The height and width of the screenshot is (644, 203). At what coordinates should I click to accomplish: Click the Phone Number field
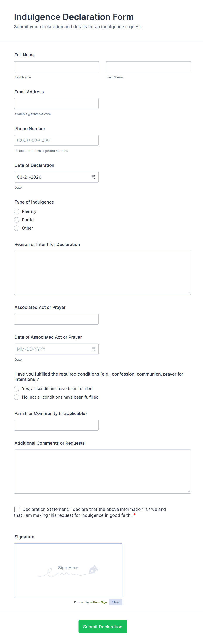(56, 140)
